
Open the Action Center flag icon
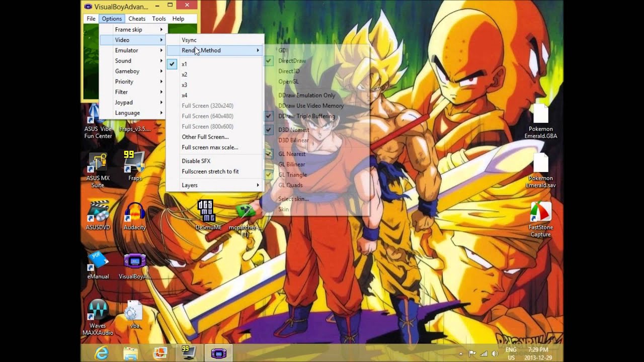tap(472, 353)
